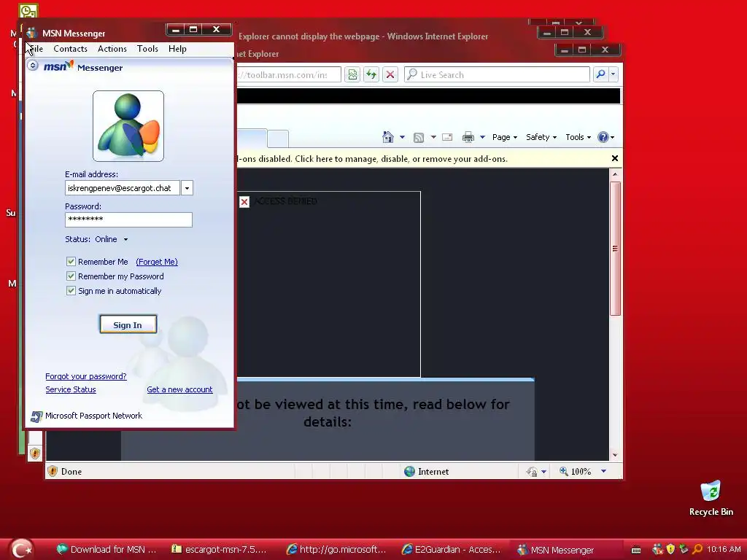Image resolution: width=747 pixels, height=560 pixels.
Task: Switch to escargot-msn-7.5 taskbar item
Action: pos(220,550)
